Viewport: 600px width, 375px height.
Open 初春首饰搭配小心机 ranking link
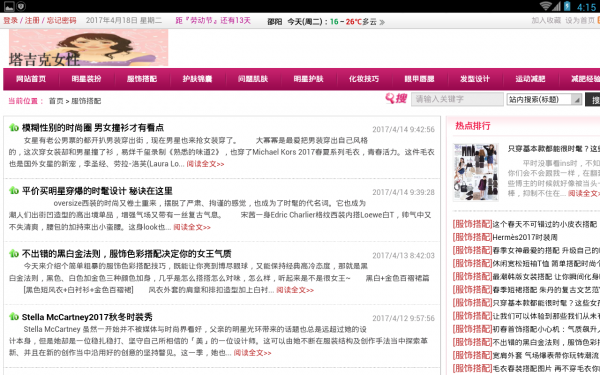pos(546,329)
